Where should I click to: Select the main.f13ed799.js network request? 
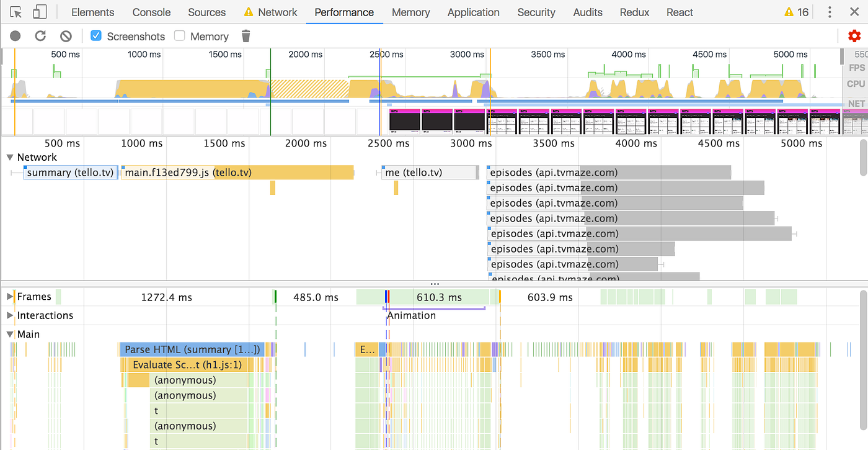click(x=186, y=172)
